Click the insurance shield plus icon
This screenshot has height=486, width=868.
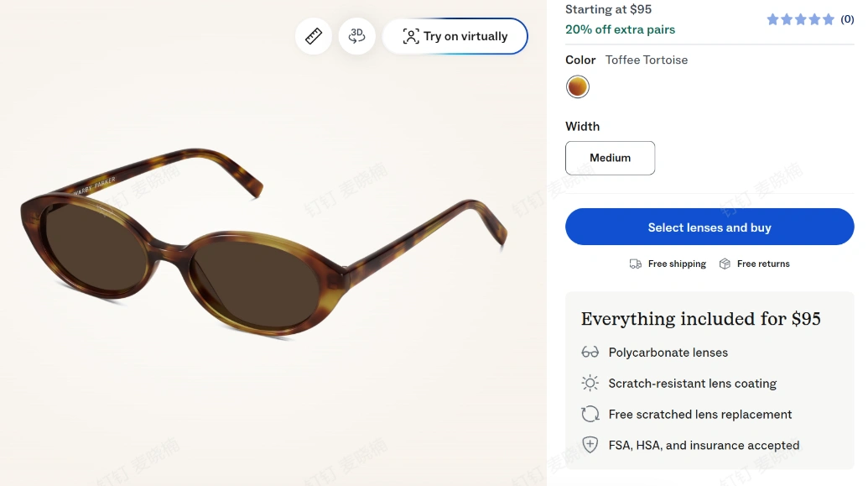(590, 444)
